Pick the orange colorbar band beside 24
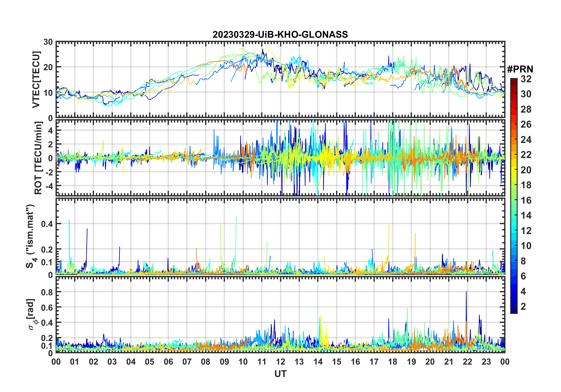Screen dimensions: 561x392 click(x=514, y=139)
